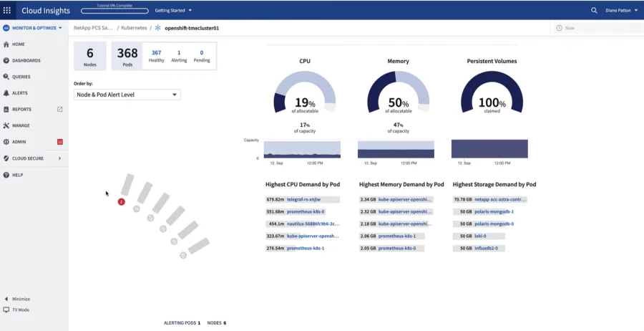Click the NetApp PCS Sa... breadcrumb
The width and height of the screenshot is (644, 331).
click(x=93, y=28)
